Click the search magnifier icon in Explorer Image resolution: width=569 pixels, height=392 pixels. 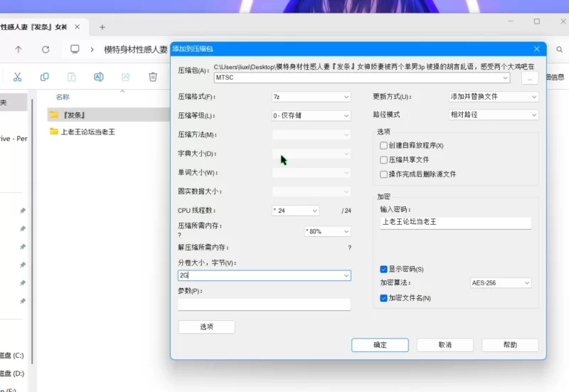[559, 49]
